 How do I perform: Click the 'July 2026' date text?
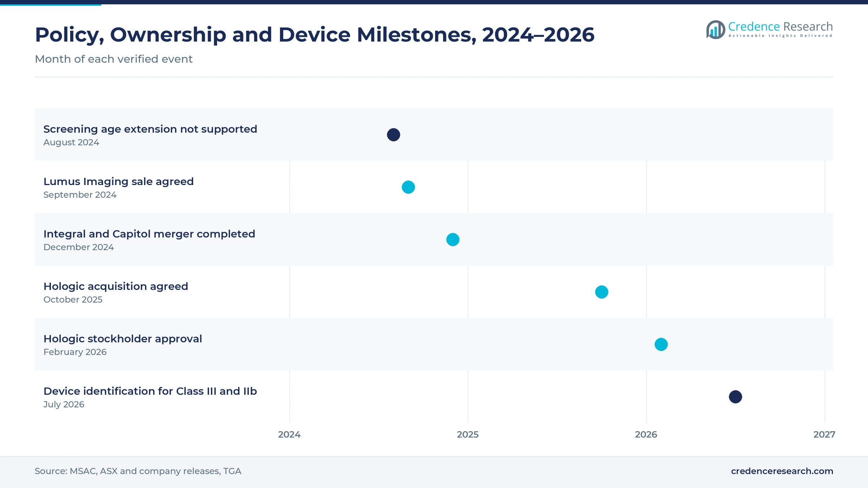click(x=64, y=404)
